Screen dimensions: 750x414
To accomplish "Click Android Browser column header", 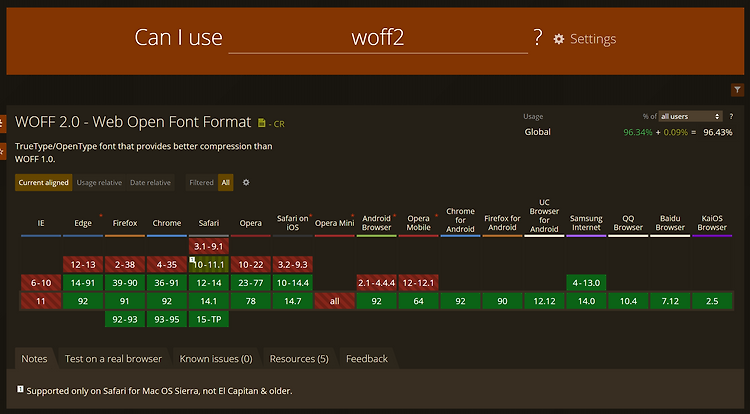I will (376, 223).
